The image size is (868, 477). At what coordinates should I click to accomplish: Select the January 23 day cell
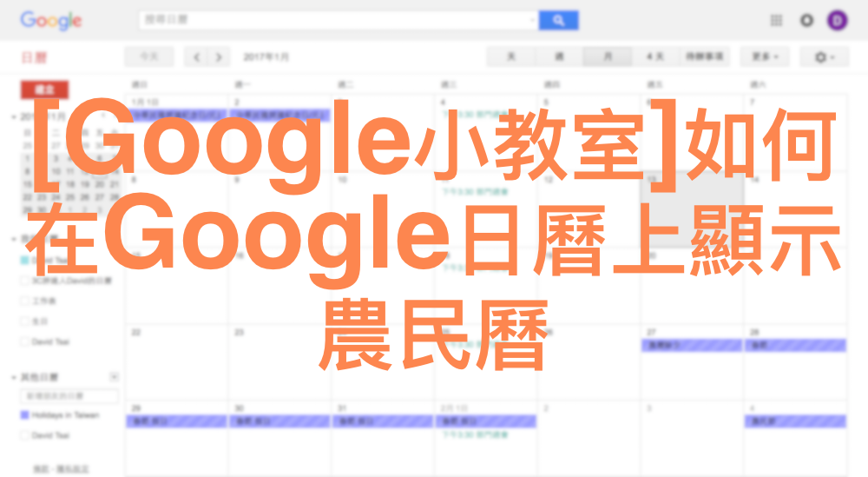(279, 362)
